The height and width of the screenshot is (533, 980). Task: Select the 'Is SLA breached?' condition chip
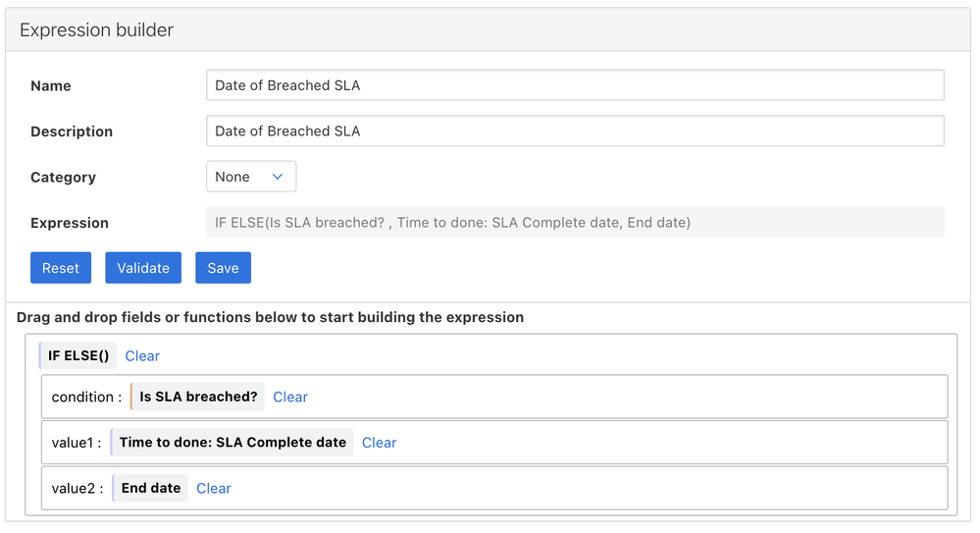197,397
